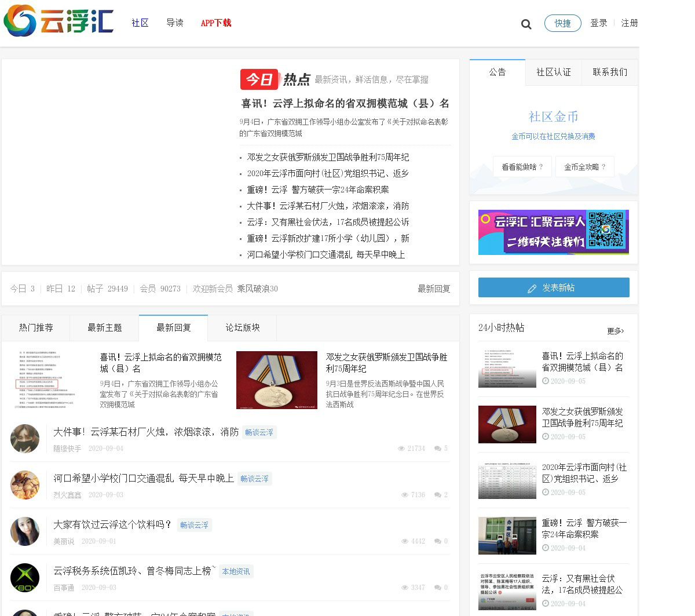695x616 pixels.
Task: Click pencil icon on 发表新帖 button
Action: point(532,289)
